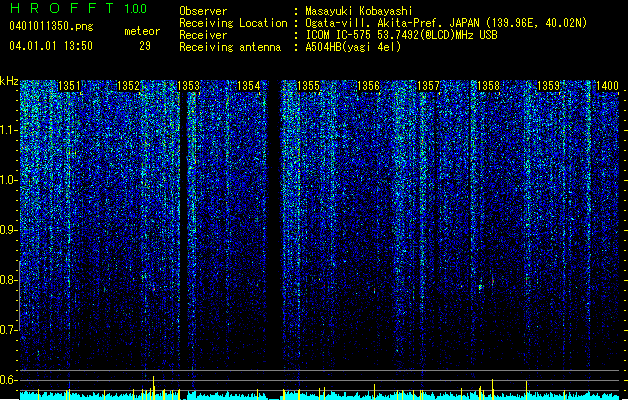Click the 1400 time marker

(x=607, y=86)
